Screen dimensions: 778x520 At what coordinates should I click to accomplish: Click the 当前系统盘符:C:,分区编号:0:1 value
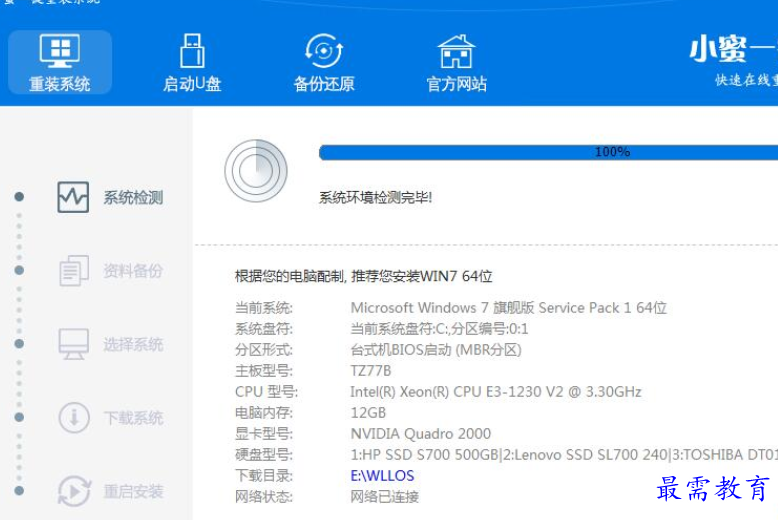439,328
